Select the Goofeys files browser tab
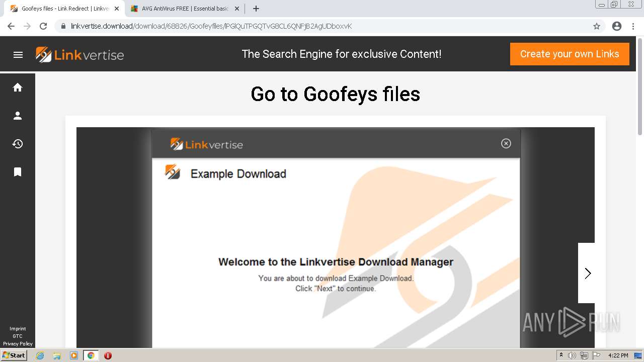The height and width of the screenshot is (362, 644). point(64,9)
